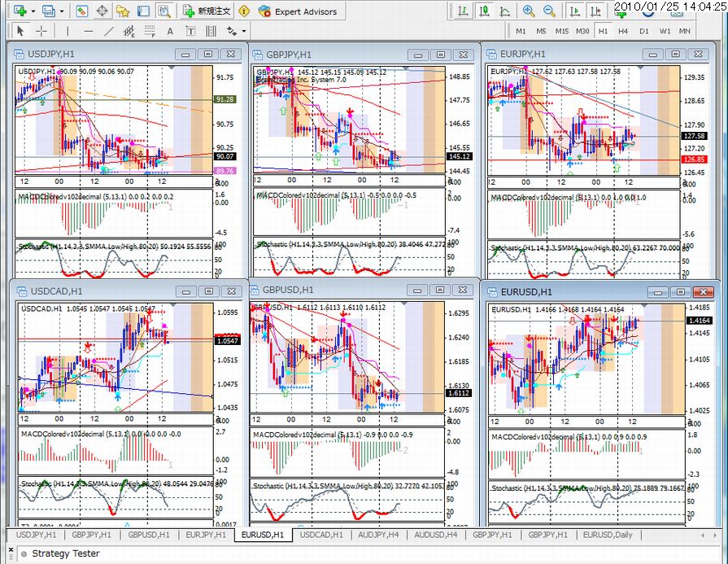Show the Navigator panel (folder star icon)

pos(123,11)
